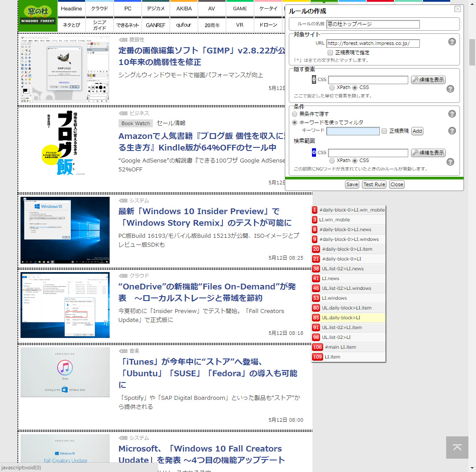Switch to the AKIBA navigation tab
The height and width of the screenshot is (472, 476).
tap(184, 8)
